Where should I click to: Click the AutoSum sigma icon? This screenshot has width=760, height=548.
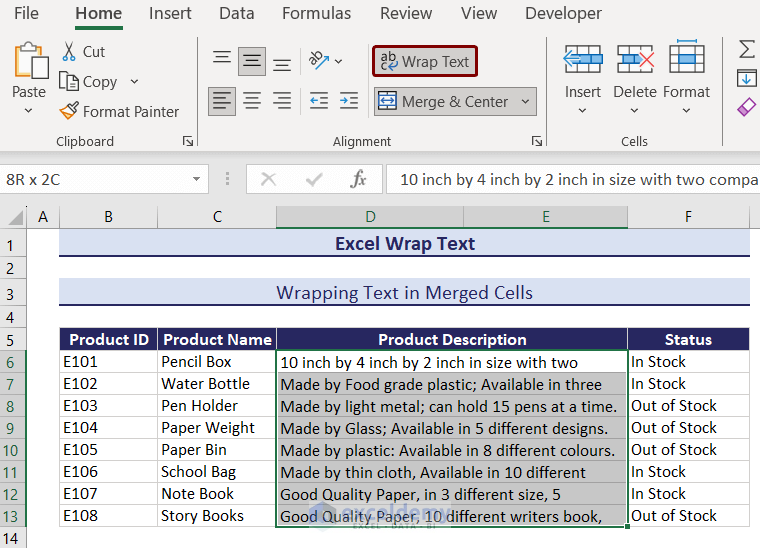(746, 49)
